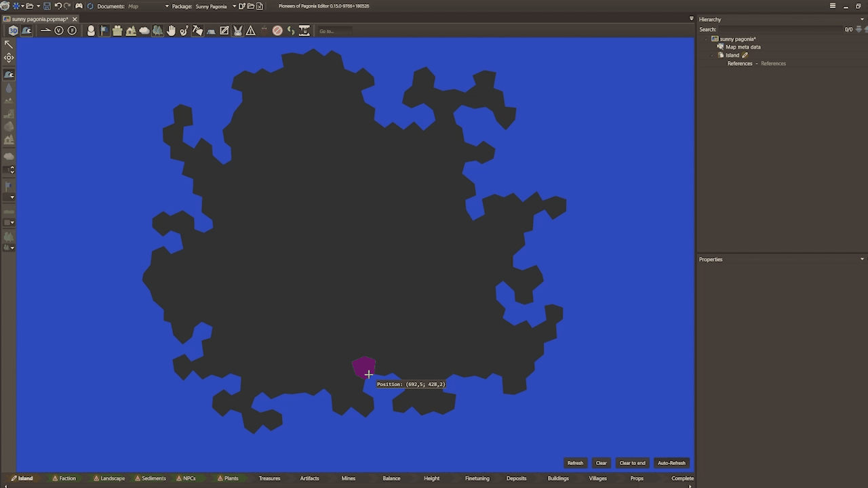The image size is (868, 488).
Task: Open the Package Sunny Pagonia dropdown
Action: [234, 6]
